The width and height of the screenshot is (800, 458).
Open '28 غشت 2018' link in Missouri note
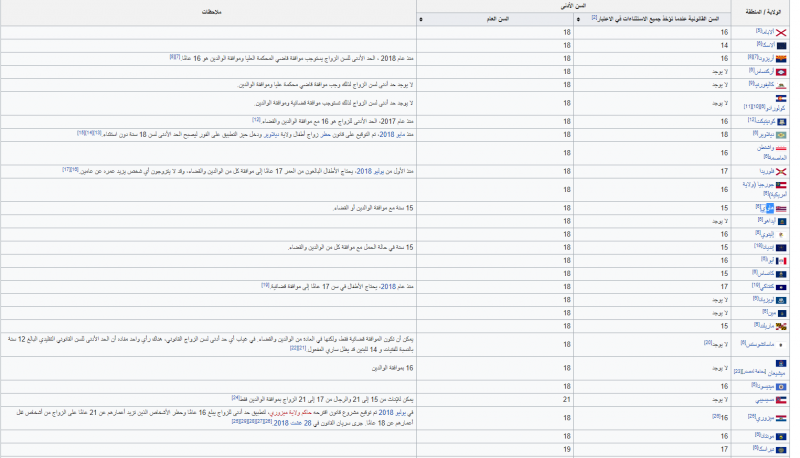pyautogui.click(x=293, y=423)
